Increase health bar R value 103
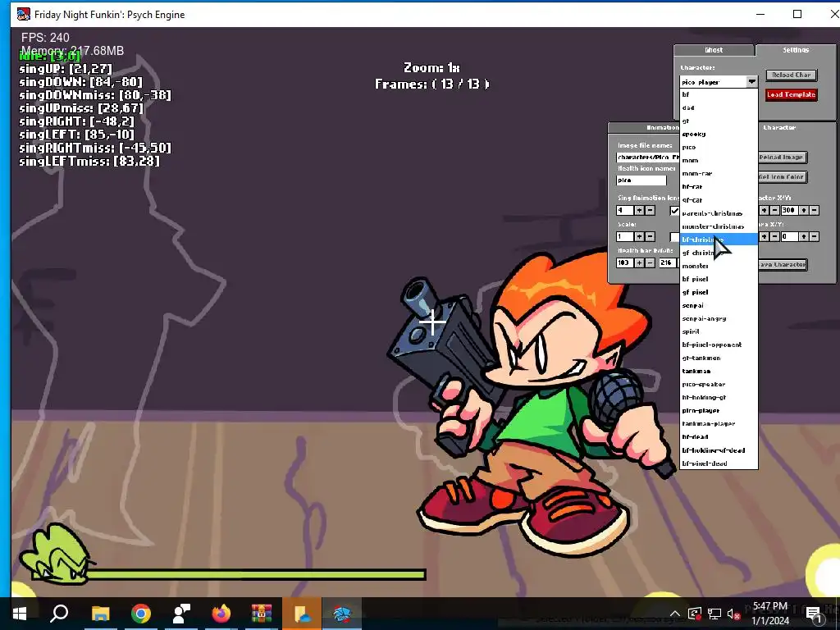The width and height of the screenshot is (840, 630). [639, 263]
